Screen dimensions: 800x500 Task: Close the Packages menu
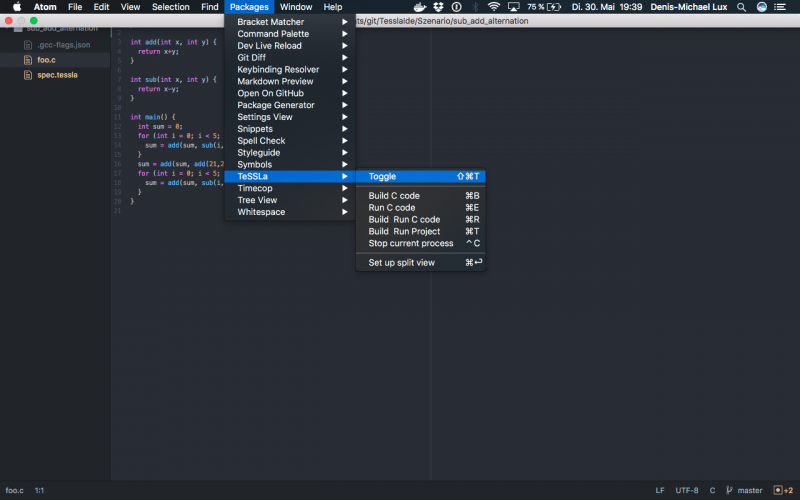point(249,7)
